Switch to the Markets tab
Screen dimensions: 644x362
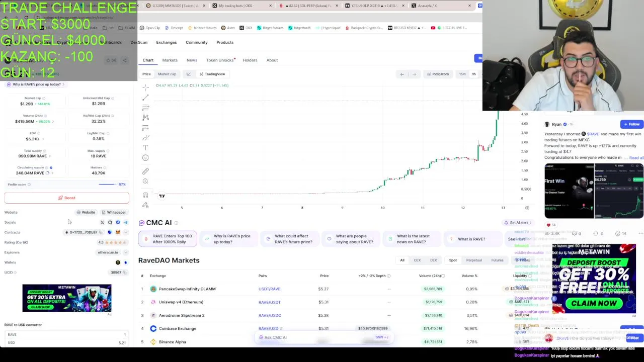tap(170, 60)
